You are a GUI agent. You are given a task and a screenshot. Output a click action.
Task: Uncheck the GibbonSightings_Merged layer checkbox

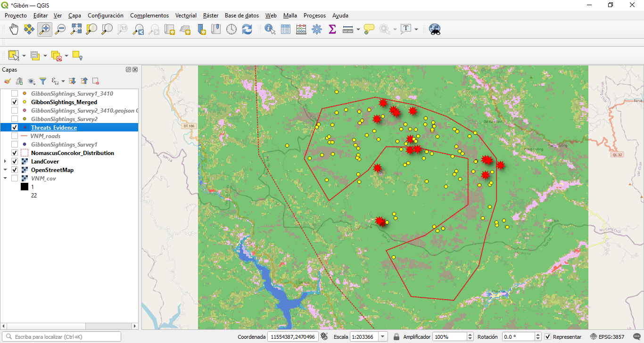pos(15,102)
